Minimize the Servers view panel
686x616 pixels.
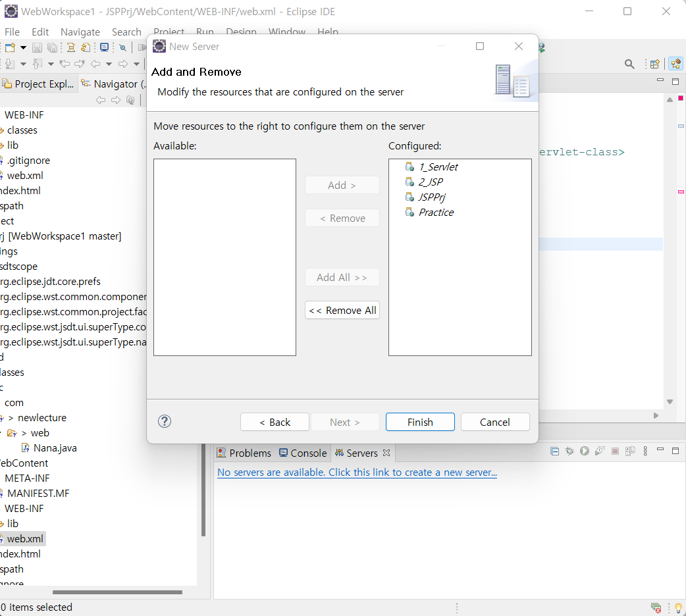pyautogui.click(x=660, y=449)
